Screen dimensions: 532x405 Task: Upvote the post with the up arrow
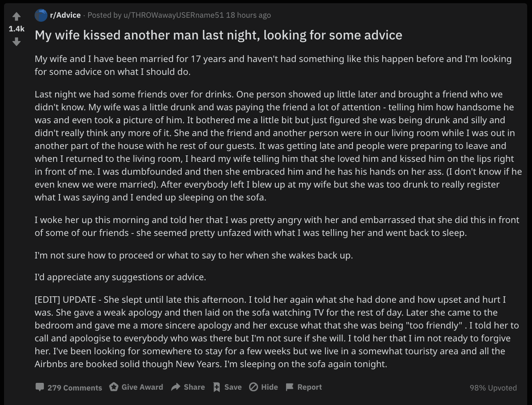coord(16,17)
